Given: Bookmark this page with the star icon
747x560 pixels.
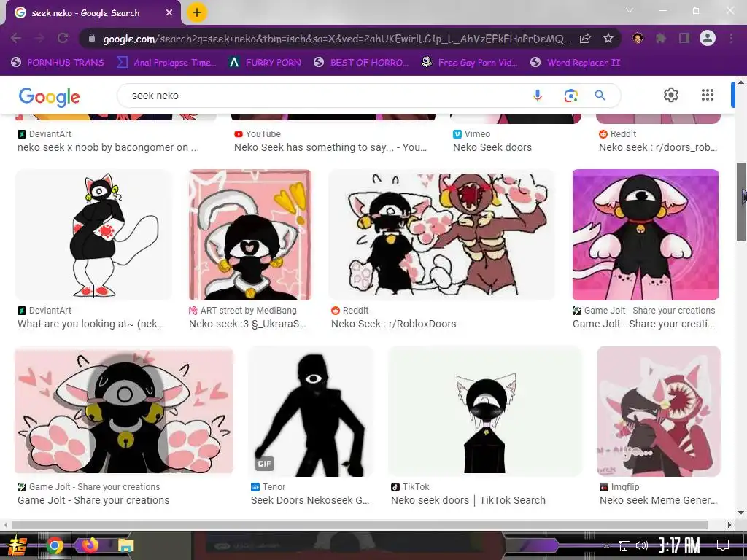Looking at the screenshot, I should [x=608, y=38].
